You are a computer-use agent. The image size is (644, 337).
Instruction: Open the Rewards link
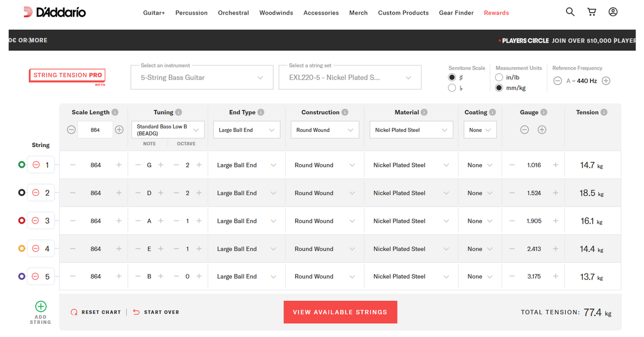click(x=497, y=13)
